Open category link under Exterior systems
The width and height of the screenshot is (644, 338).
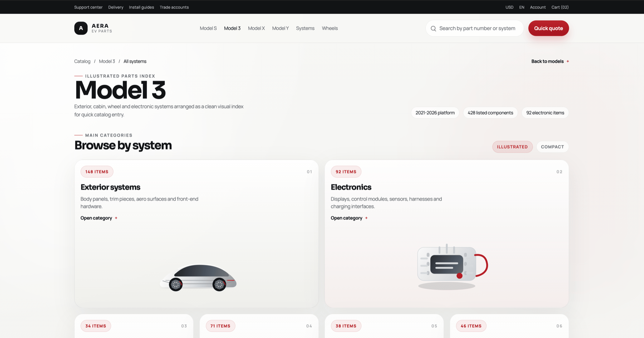(x=99, y=218)
